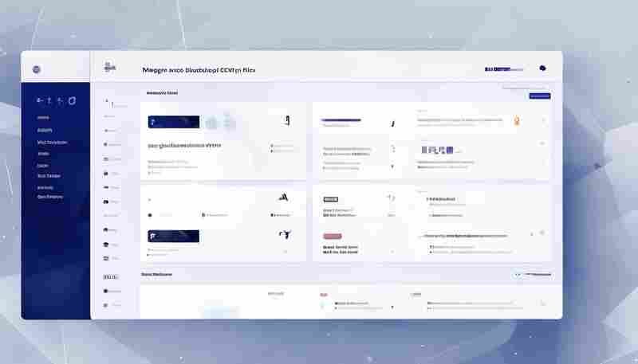Click the dark cloud-shaped icon in header
638x364 pixels.
point(542,68)
